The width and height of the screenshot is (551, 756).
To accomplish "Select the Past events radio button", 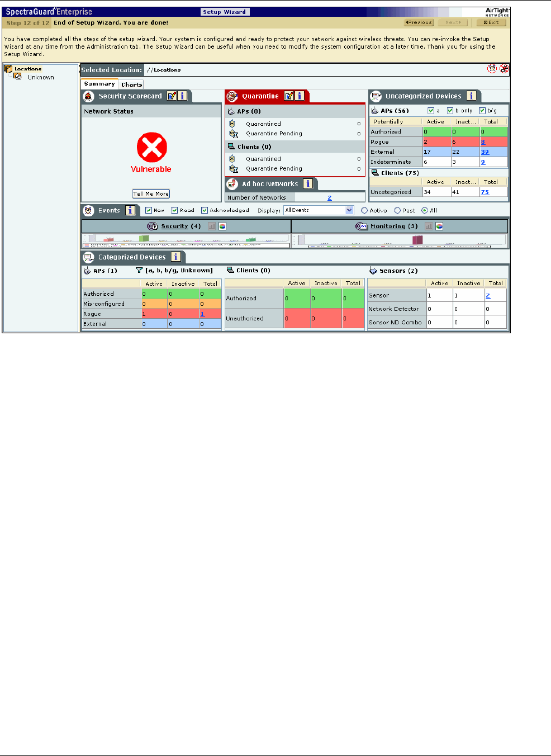I will pyautogui.click(x=397, y=210).
